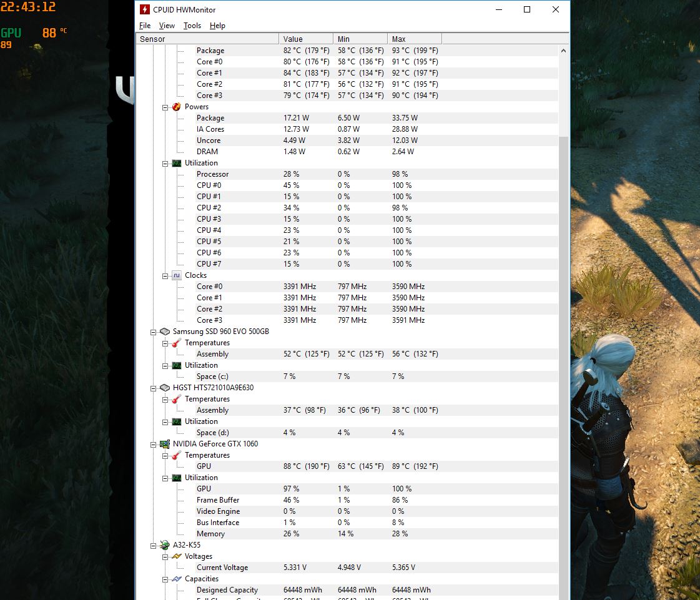Collapse the Clocks node
The image size is (700, 600).
[x=165, y=276]
